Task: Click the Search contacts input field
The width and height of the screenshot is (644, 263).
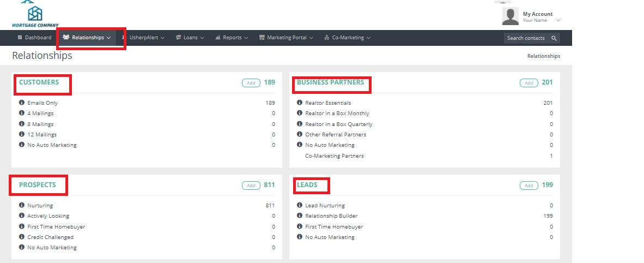Action: [526, 38]
